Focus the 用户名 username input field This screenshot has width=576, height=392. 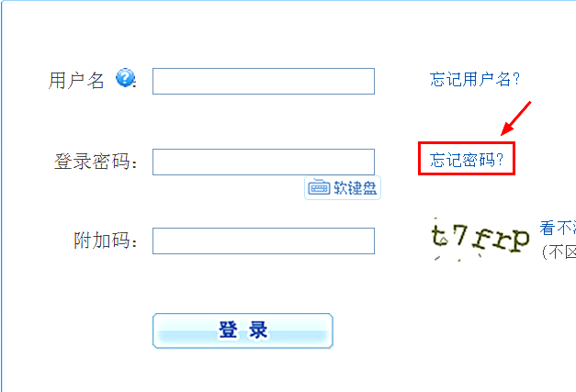[x=264, y=81]
